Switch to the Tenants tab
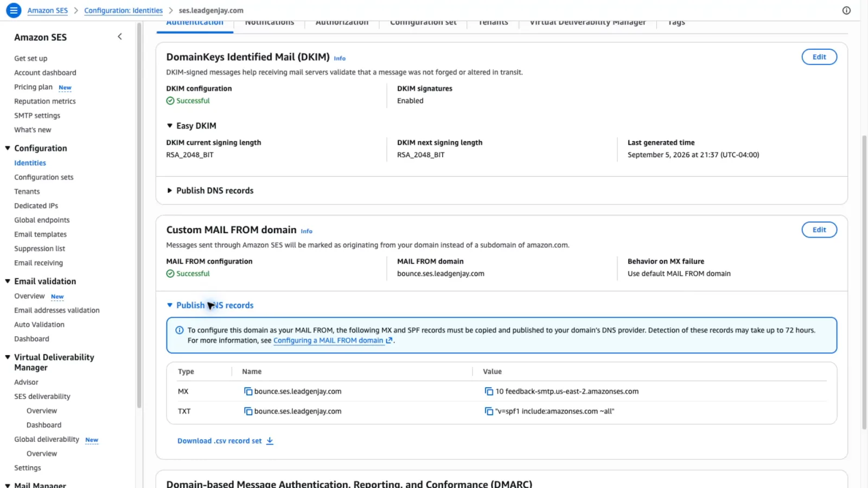 coord(493,23)
